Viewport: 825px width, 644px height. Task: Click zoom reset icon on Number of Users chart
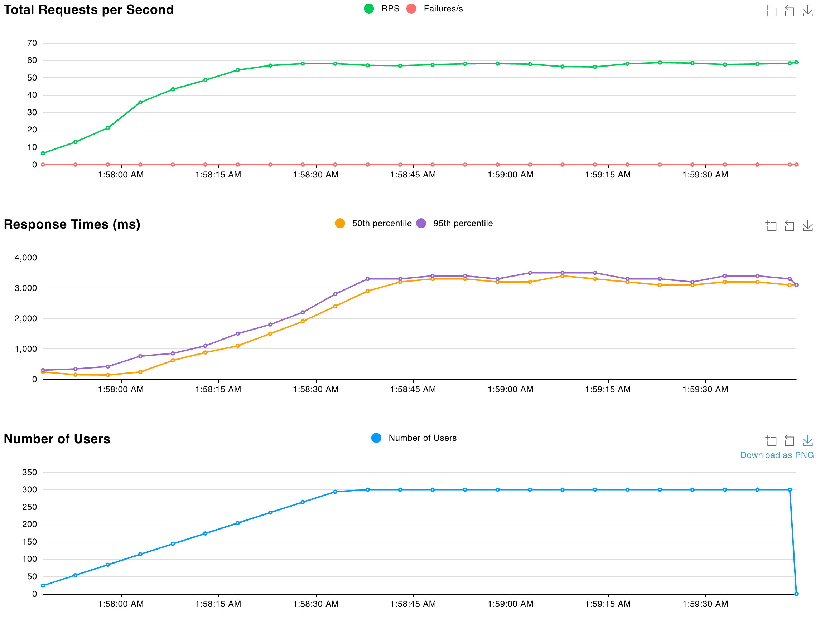[x=789, y=440]
